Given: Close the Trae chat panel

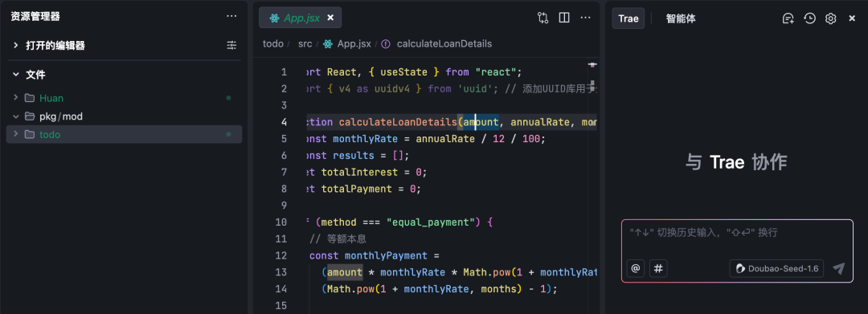Looking at the screenshot, I should click(x=852, y=18).
